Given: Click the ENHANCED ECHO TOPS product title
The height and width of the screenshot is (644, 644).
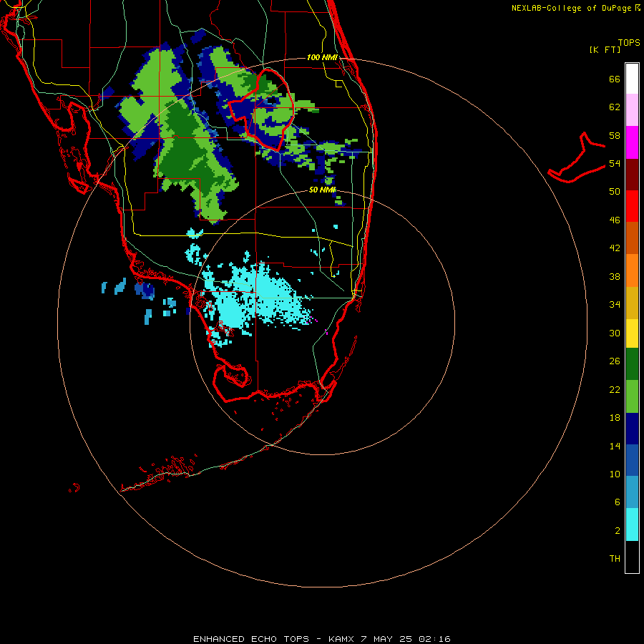Looking at the screenshot, I should point(251,639).
